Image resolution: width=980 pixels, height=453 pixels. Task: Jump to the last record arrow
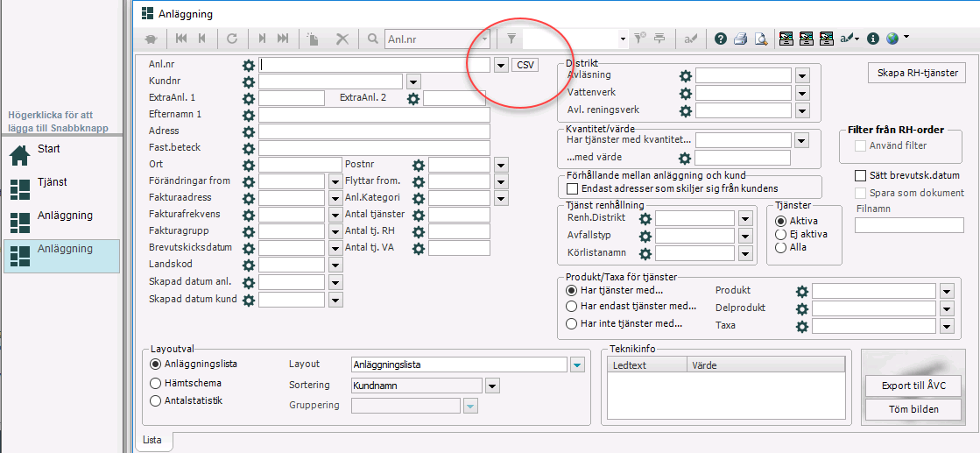point(283,39)
